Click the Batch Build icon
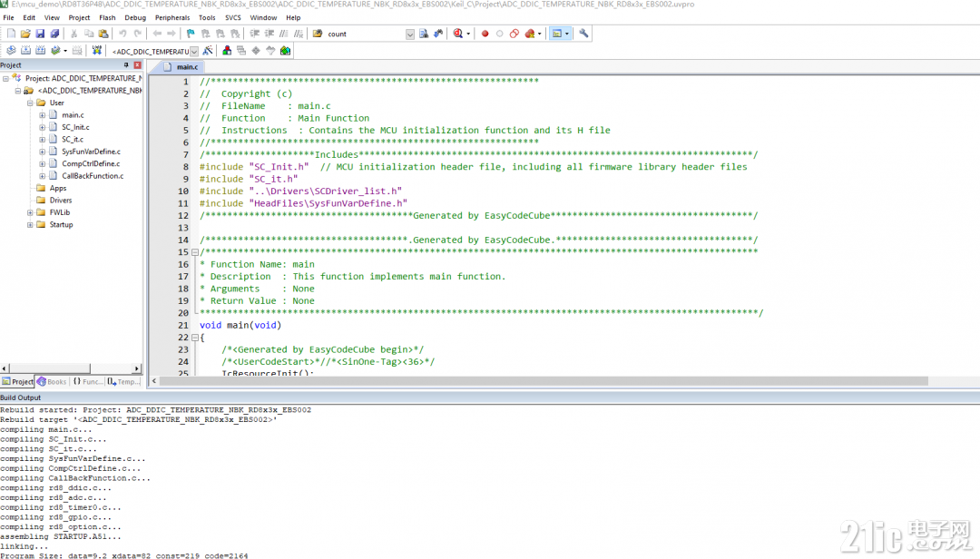 (x=55, y=51)
